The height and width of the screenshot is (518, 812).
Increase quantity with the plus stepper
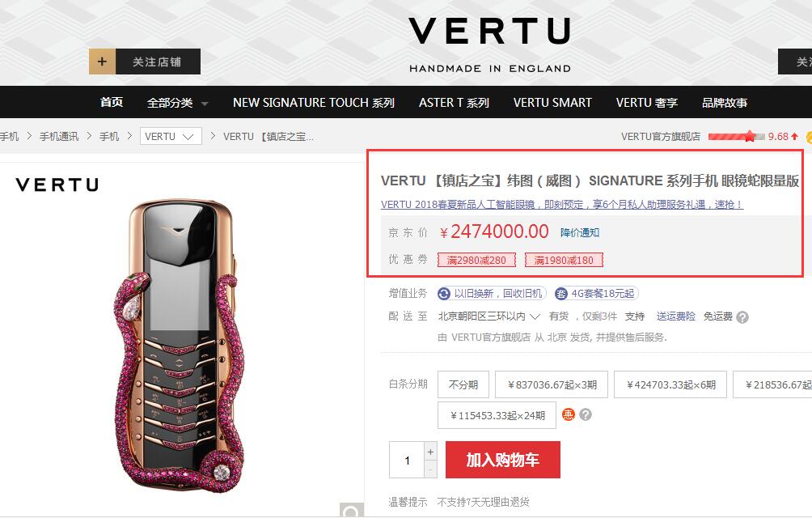point(430,452)
